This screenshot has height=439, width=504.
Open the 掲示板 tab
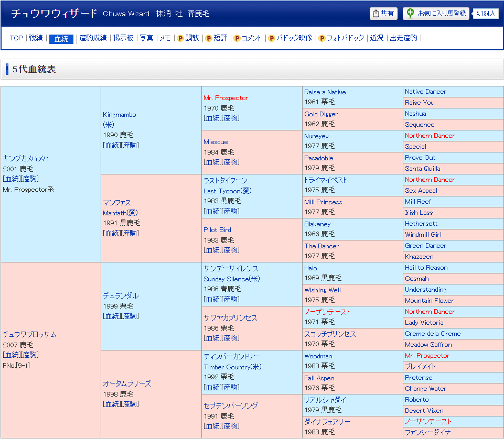123,38
